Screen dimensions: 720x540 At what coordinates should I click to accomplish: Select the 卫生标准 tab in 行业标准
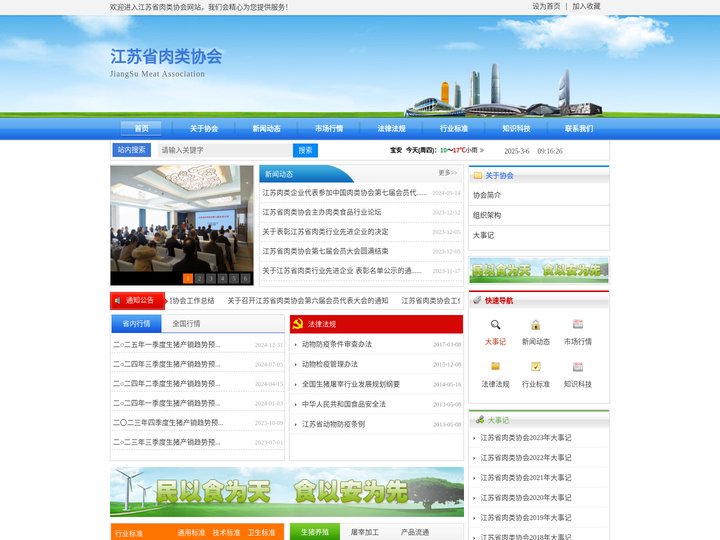(x=261, y=533)
